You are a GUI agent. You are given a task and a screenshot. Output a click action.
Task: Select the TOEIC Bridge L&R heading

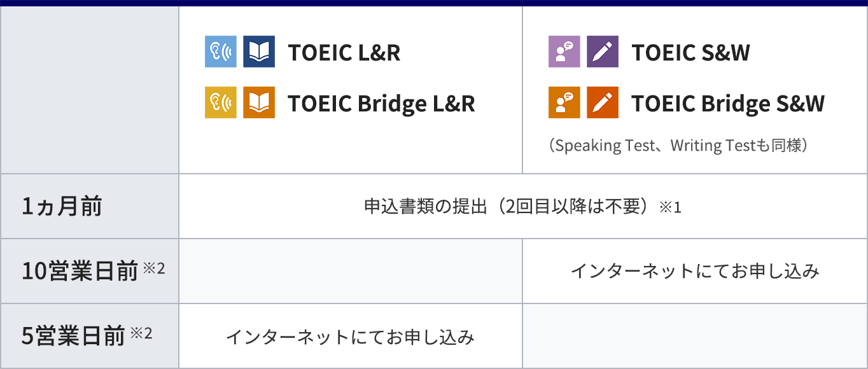pyautogui.click(x=382, y=104)
